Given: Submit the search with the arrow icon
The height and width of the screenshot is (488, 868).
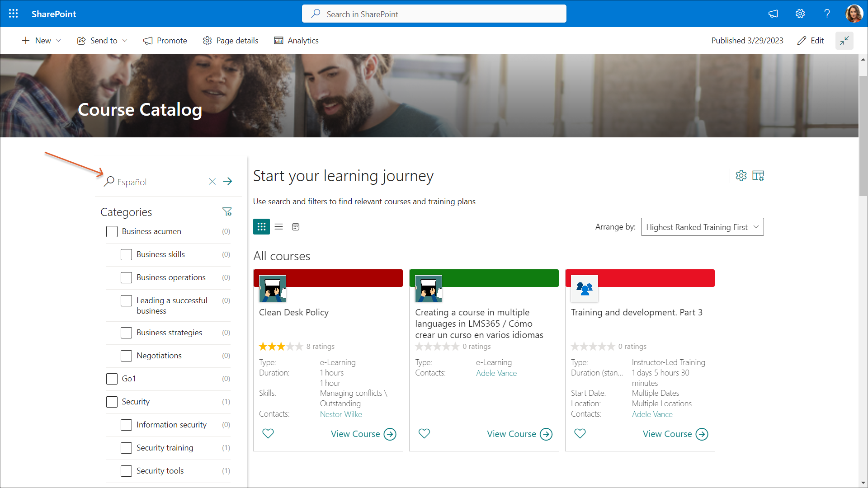Looking at the screenshot, I should coord(227,182).
